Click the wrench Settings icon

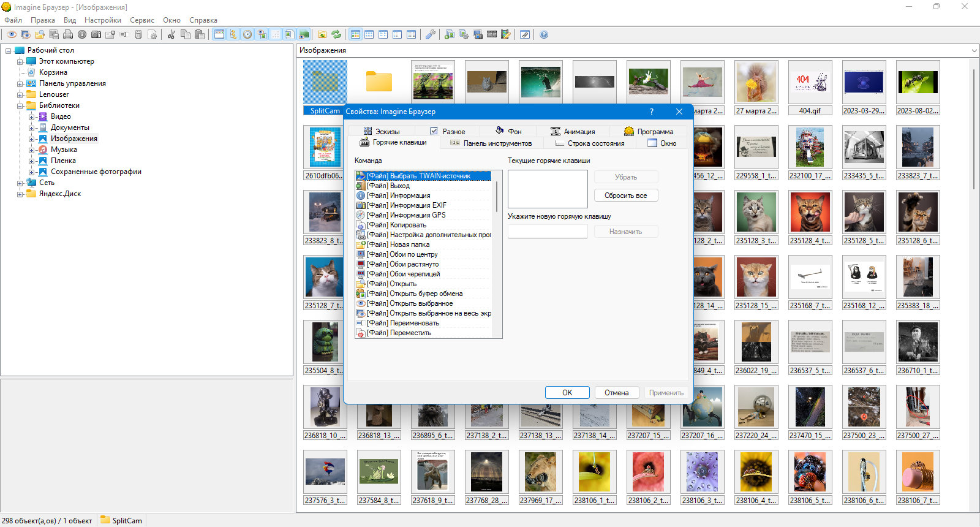coord(431,34)
